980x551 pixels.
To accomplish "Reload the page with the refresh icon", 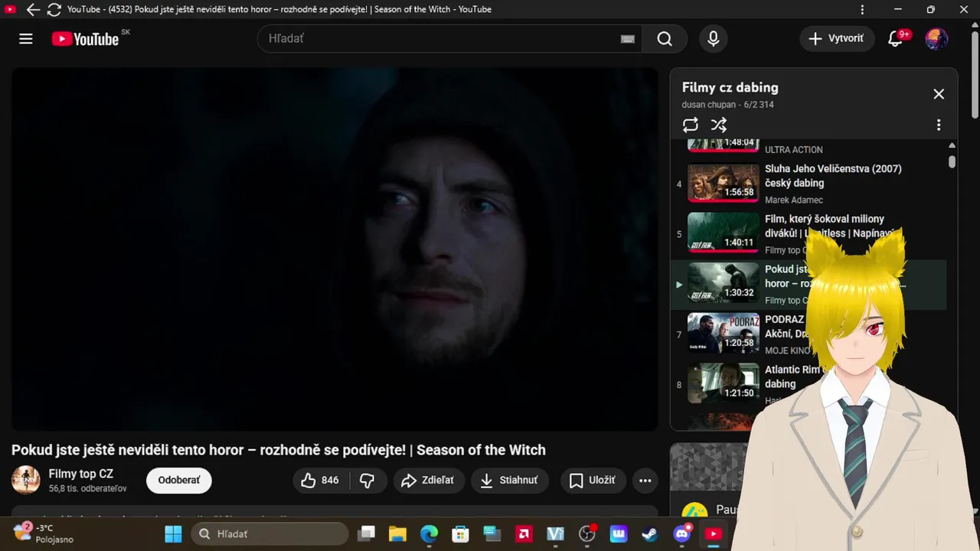I will point(54,10).
